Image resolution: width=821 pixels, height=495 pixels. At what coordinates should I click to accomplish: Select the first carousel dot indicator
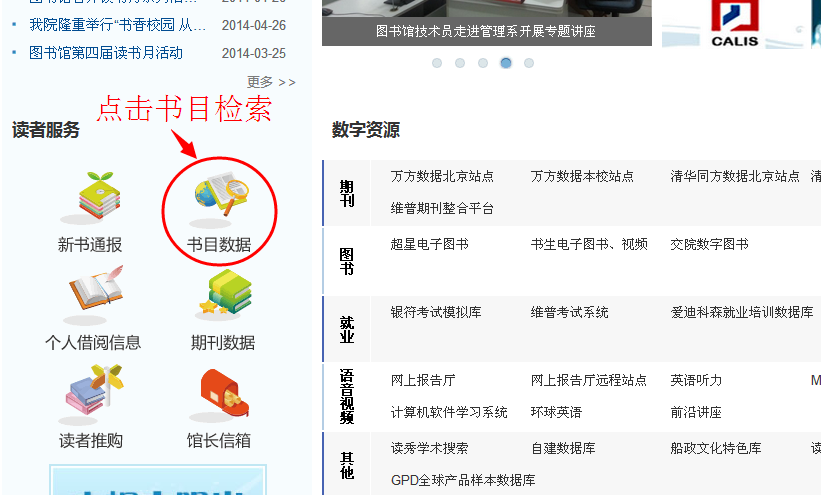click(437, 63)
